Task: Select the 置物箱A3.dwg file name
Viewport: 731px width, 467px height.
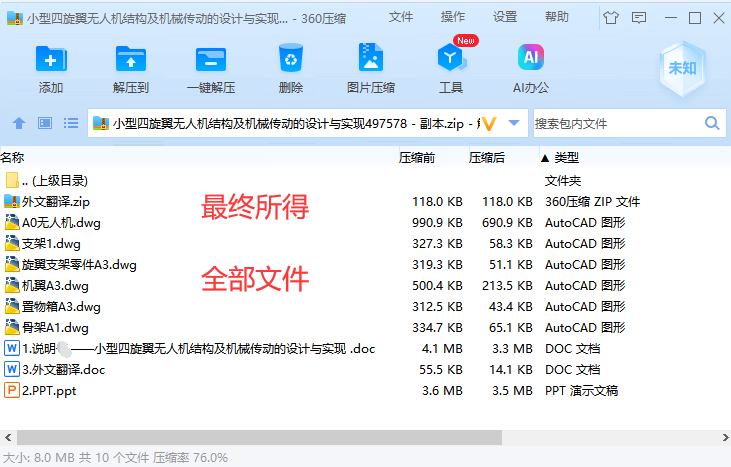Action: point(61,306)
